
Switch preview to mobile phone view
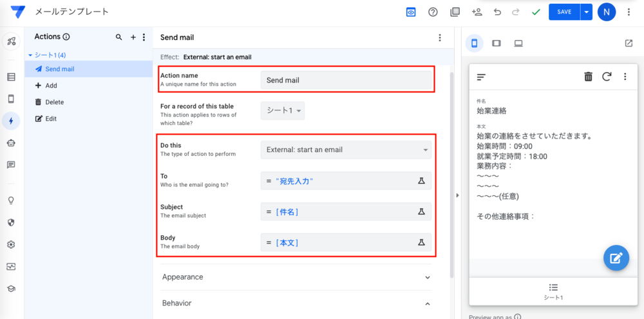click(475, 43)
